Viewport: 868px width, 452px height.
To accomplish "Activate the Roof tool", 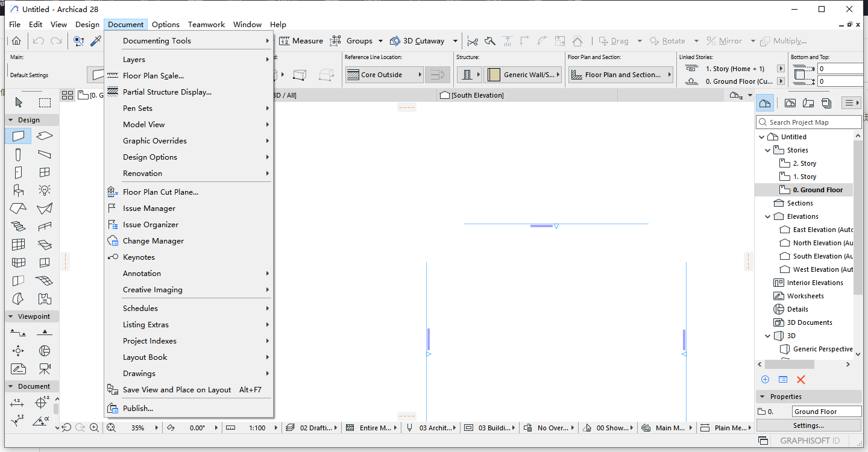I will (x=18, y=209).
